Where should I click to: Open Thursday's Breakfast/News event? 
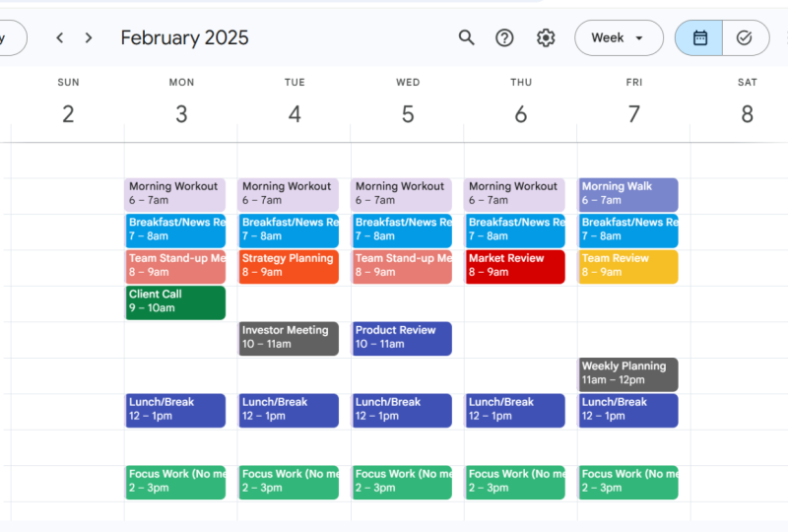tap(514, 231)
